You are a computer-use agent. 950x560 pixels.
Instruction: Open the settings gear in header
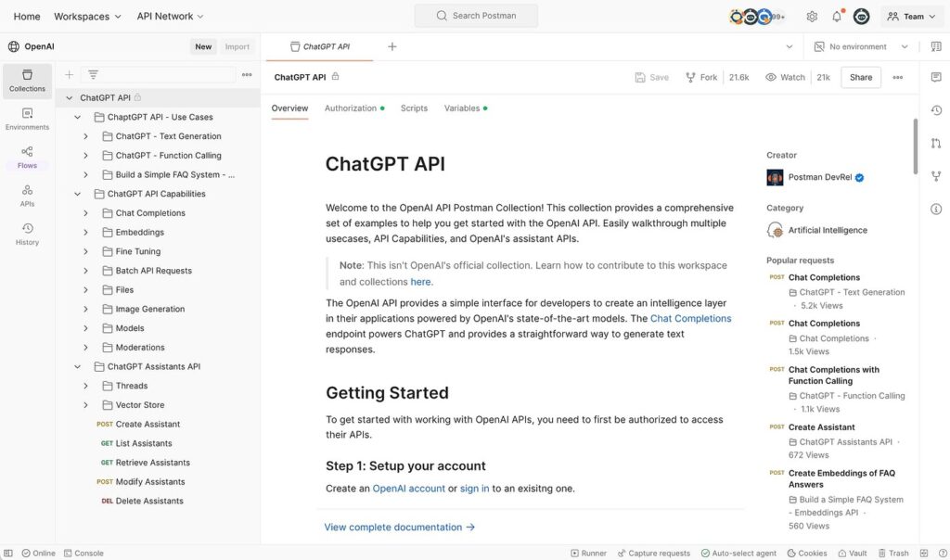[812, 17]
